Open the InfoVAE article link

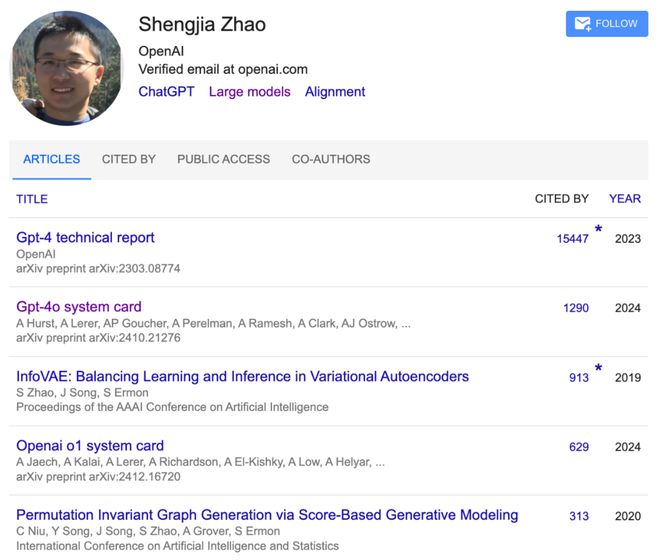(242, 377)
